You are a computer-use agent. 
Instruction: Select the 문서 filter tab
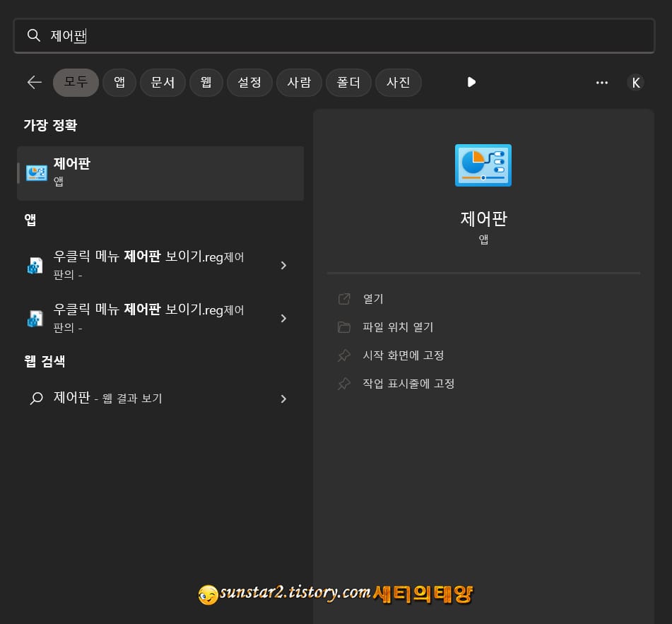pyautogui.click(x=163, y=82)
